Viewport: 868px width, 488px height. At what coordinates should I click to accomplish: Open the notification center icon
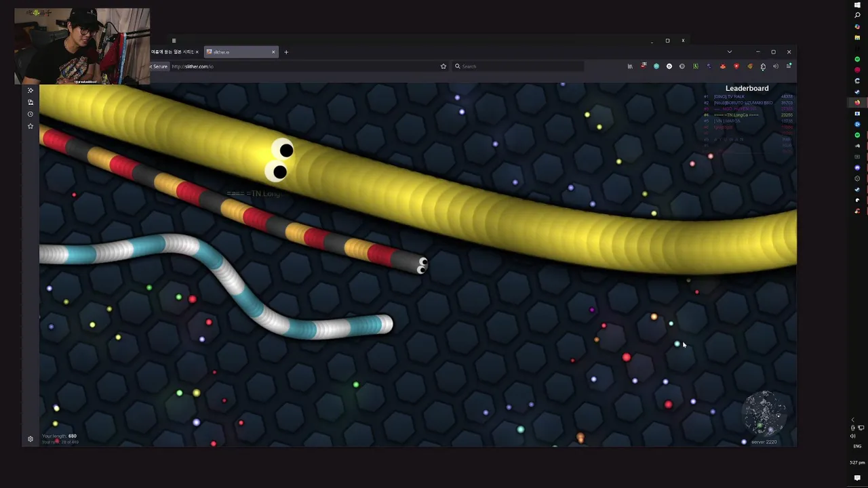click(857, 478)
